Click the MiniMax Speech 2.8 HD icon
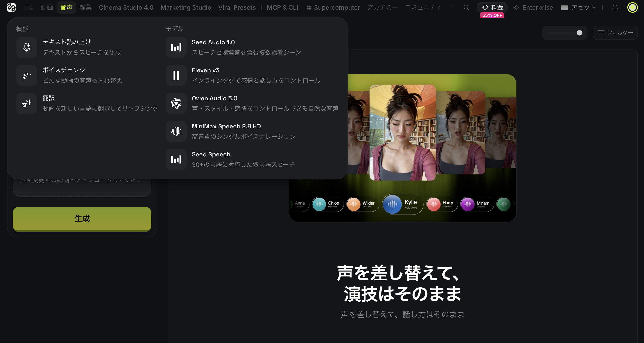The width and height of the screenshot is (644, 343). [176, 131]
